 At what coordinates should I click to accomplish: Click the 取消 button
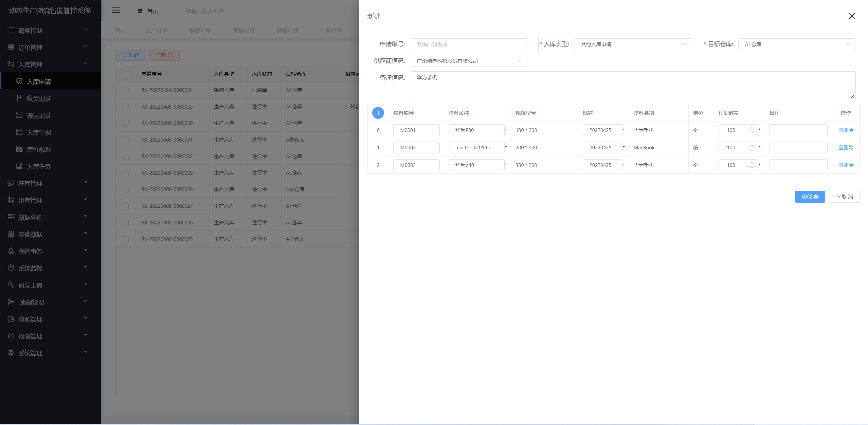pyautogui.click(x=845, y=197)
